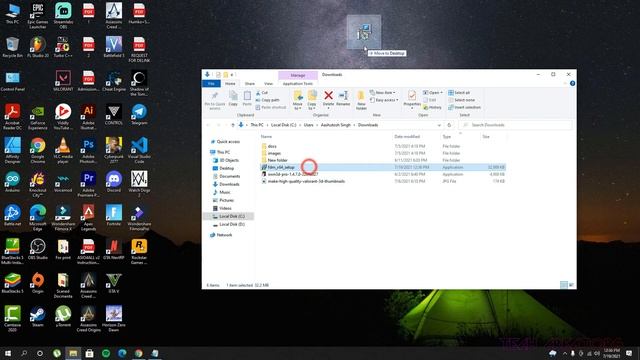
Task: Click 'Aashutosh Singh' in the address path
Action: (x=336, y=125)
